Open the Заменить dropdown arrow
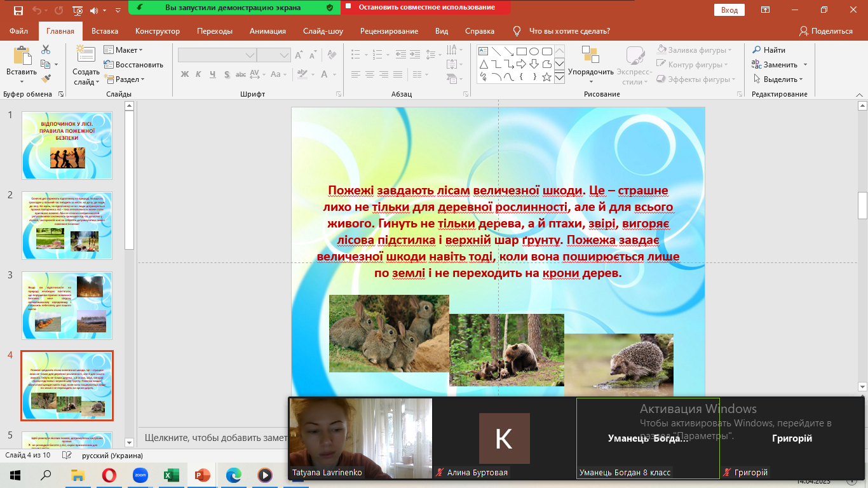Image resolution: width=868 pixels, height=488 pixels. 805,64
